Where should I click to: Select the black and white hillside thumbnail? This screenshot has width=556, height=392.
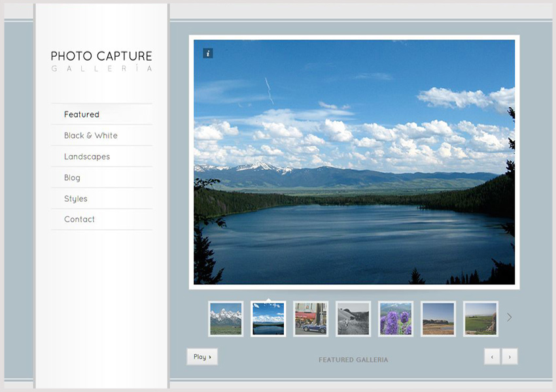pyautogui.click(x=353, y=319)
